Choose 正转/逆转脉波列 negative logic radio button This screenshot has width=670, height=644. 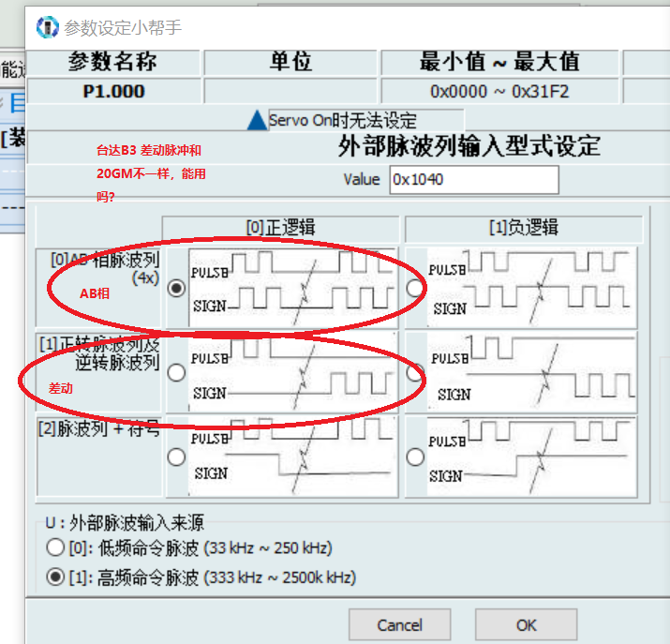pos(415,372)
